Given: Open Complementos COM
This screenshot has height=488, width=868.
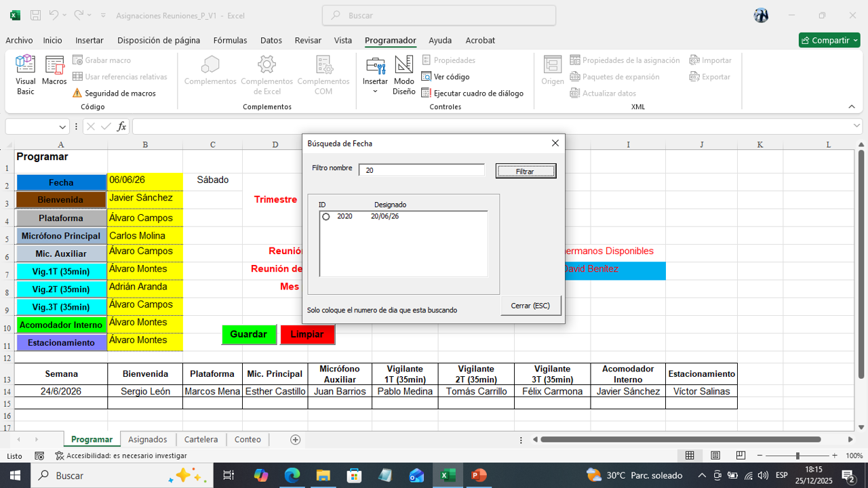Looking at the screenshot, I should coord(323,75).
